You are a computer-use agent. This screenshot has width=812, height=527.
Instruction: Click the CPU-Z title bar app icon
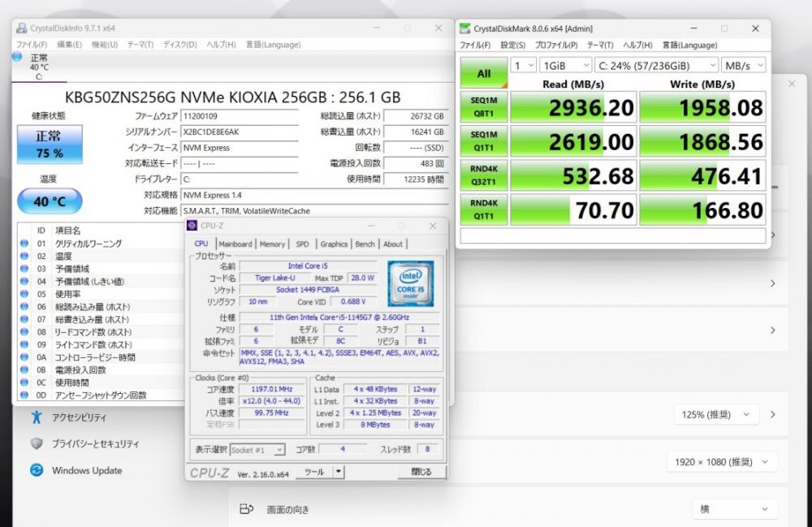coord(192,226)
